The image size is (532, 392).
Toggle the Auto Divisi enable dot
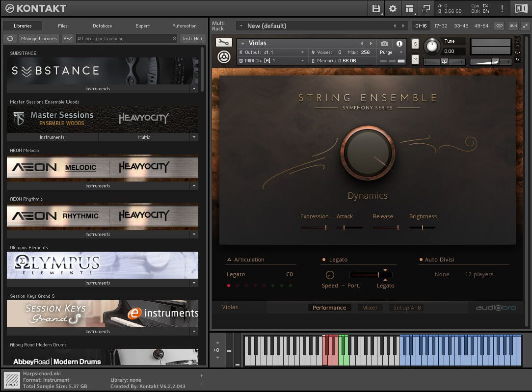(421, 260)
